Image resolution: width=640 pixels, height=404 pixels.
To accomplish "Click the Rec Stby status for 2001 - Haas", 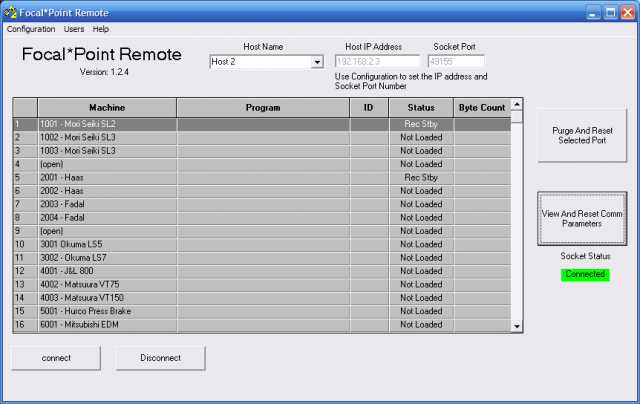I will point(421,178).
